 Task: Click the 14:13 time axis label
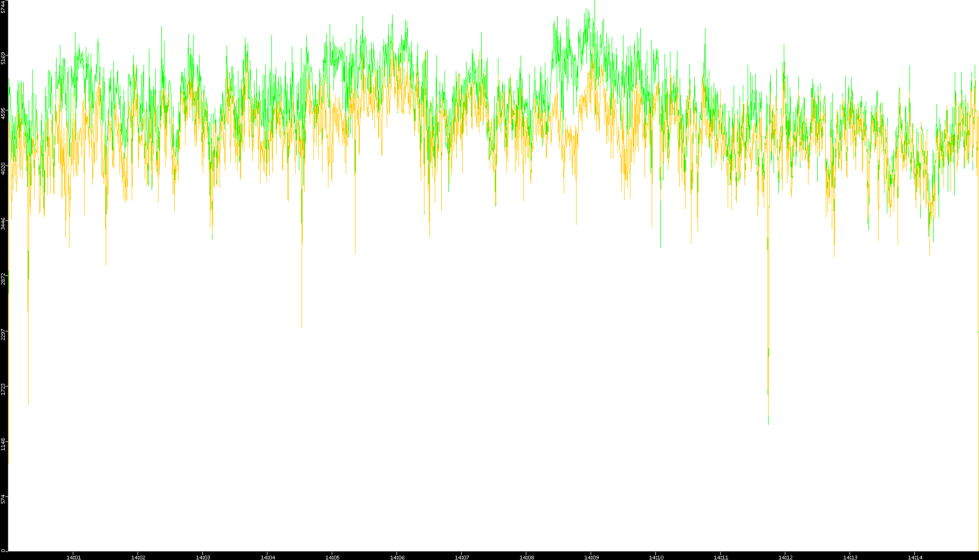pyautogui.click(x=850, y=557)
